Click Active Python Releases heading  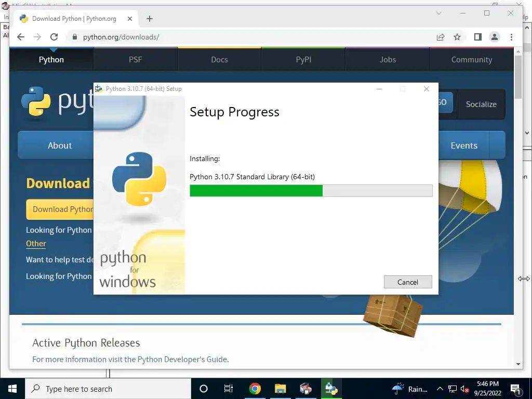86,343
